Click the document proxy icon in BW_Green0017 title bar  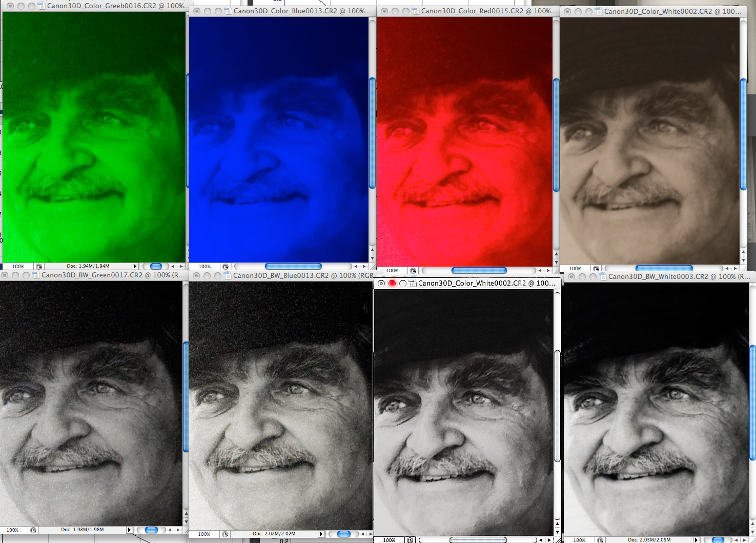coord(36,275)
